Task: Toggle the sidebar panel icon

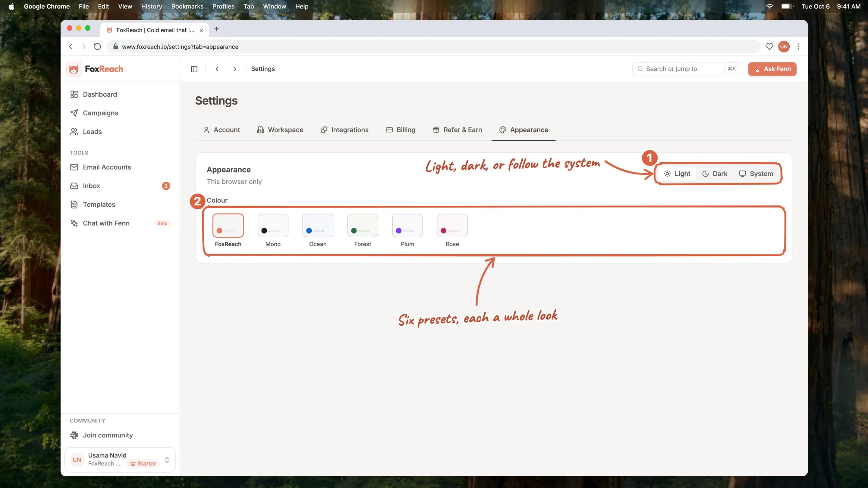Action: [194, 69]
